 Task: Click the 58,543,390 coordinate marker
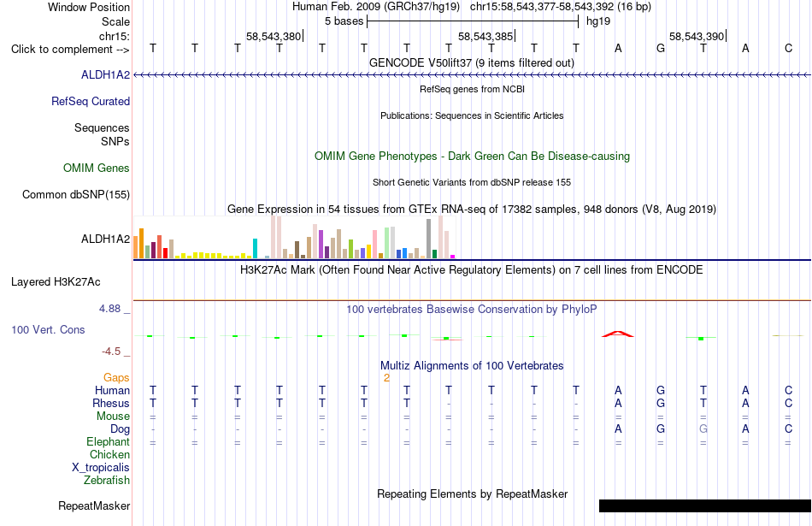click(x=697, y=36)
